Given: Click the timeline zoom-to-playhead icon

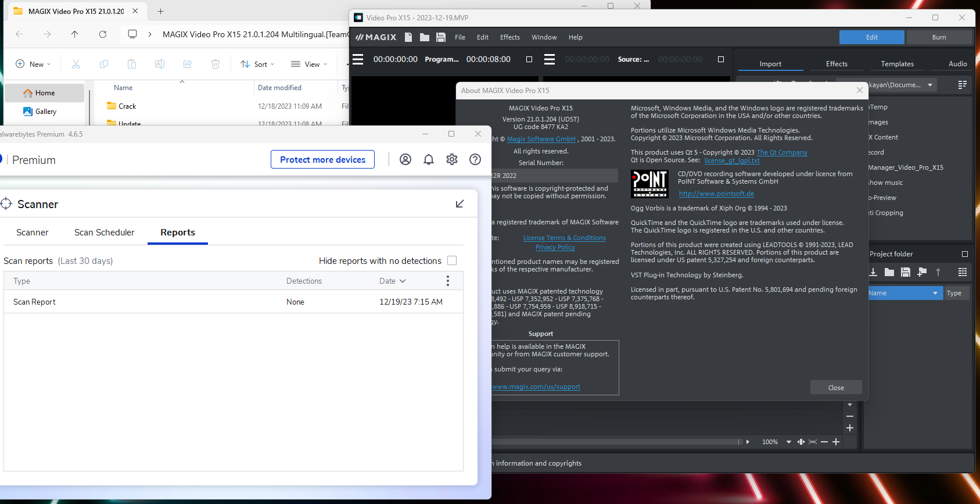Looking at the screenshot, I should coord(801,442).
